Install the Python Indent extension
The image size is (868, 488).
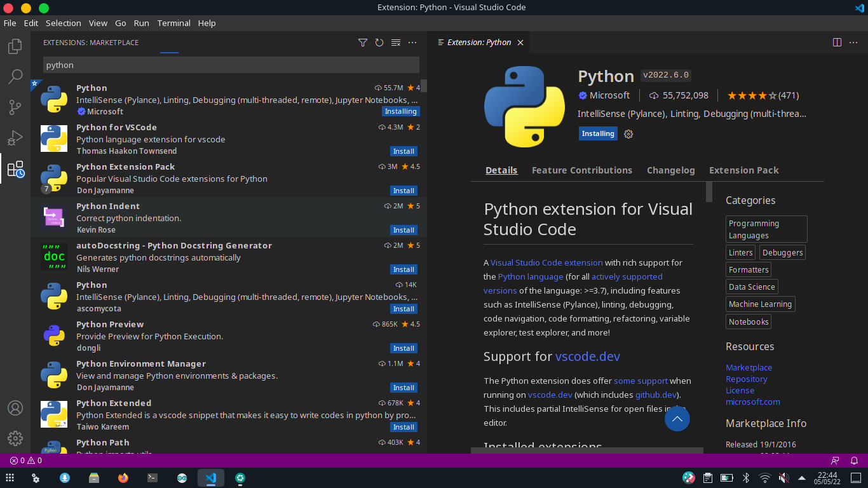click(x=404, y=230)
